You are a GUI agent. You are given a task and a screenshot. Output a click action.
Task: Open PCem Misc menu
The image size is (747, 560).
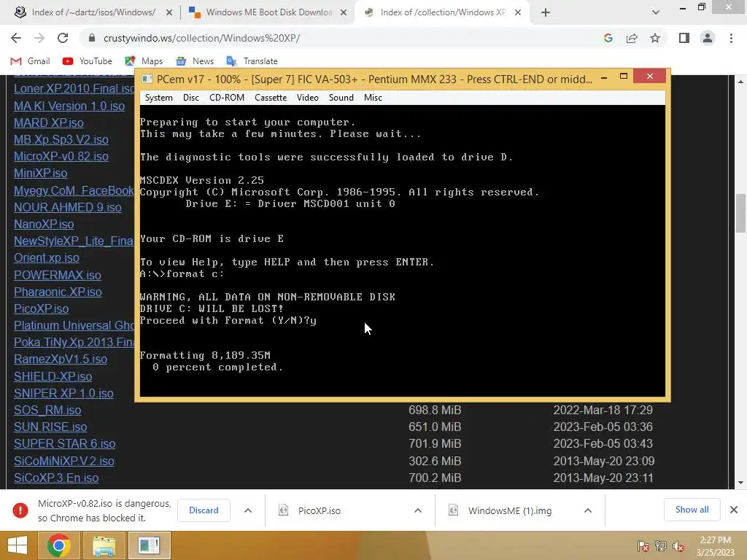373,98
